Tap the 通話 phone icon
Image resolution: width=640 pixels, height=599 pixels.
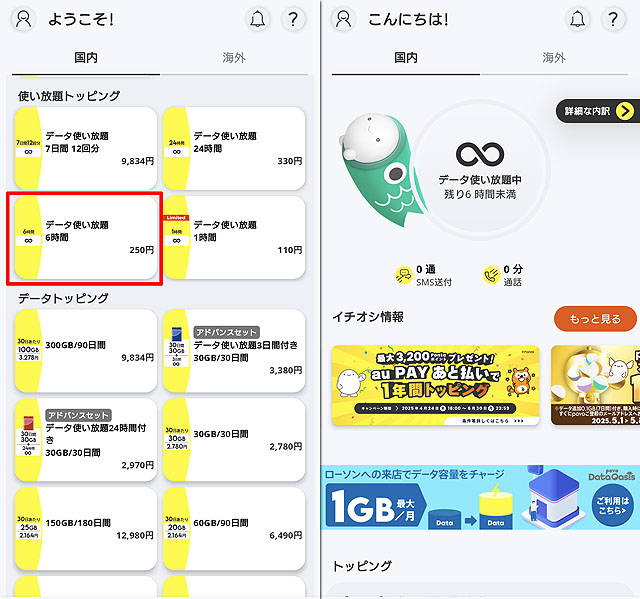[491, 275]
